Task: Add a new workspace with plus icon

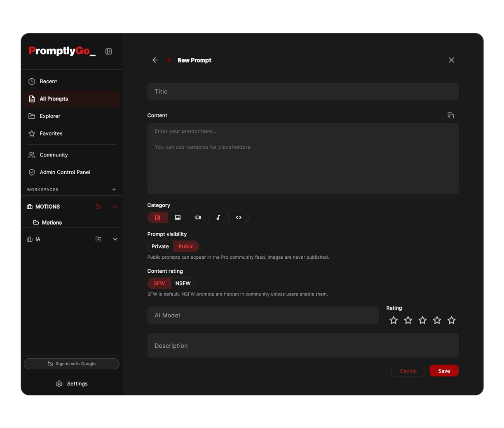Action: (x=114, y=189)
